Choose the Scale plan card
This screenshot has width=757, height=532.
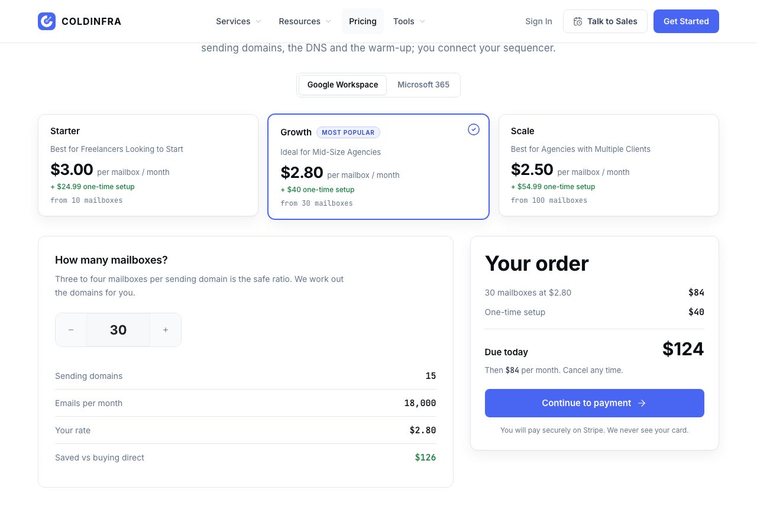point(609,165)
